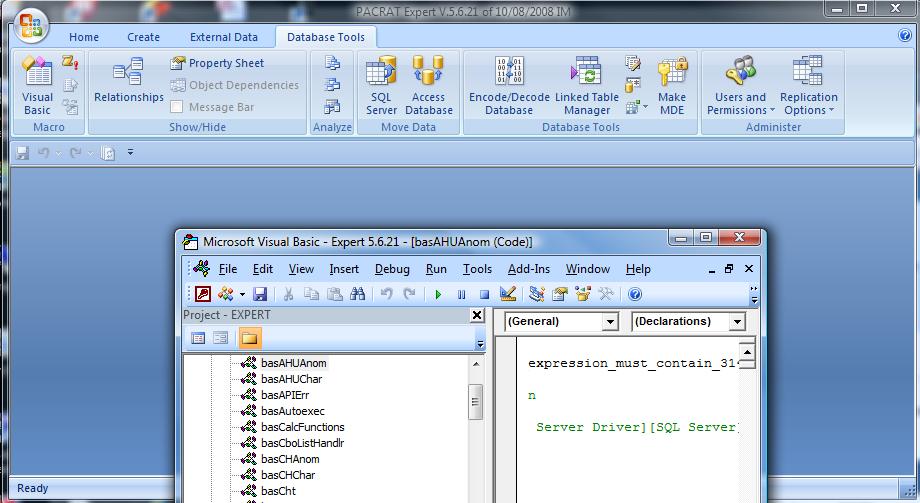Open the Tools menu in VBA editor
Image resolution: width=920 pixels, height=503 pixels.
477,269
